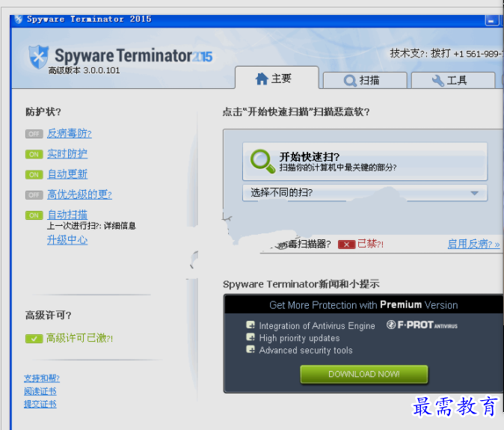Click checkbox icon beside High priority updates
504x430 pixels.
point(251,337)
